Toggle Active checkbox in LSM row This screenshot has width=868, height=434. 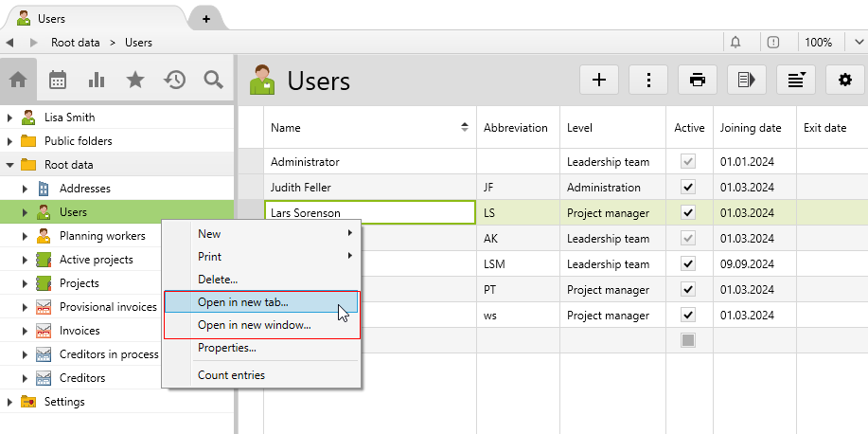[x=688, y=264]
